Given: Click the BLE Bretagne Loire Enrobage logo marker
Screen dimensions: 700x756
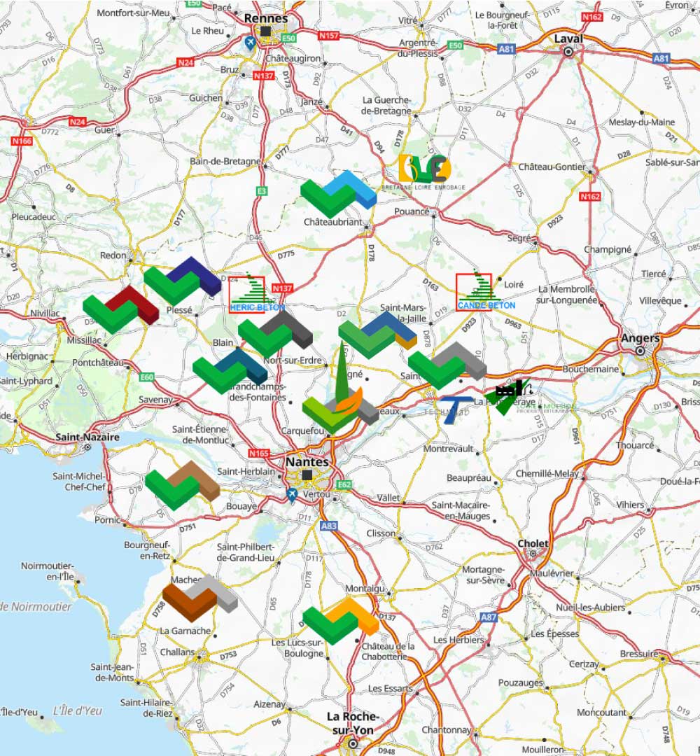Looking at the screenshot, I should [424, 172].
